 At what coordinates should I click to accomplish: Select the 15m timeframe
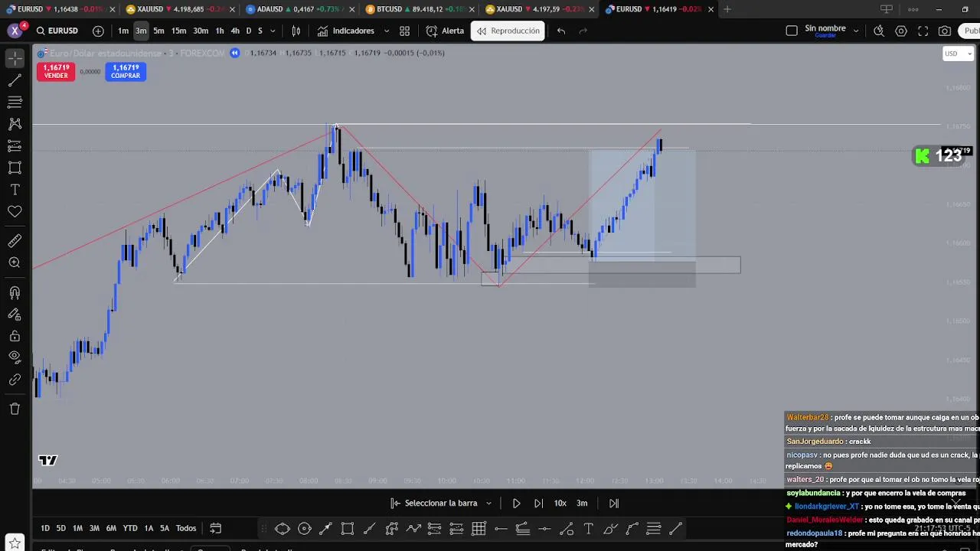tap(178, 31)
